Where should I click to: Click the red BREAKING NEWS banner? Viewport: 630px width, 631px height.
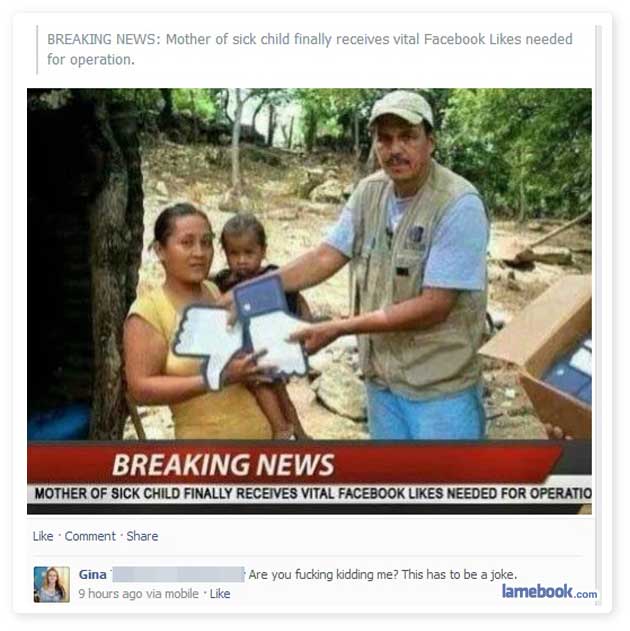coord(294,464)
